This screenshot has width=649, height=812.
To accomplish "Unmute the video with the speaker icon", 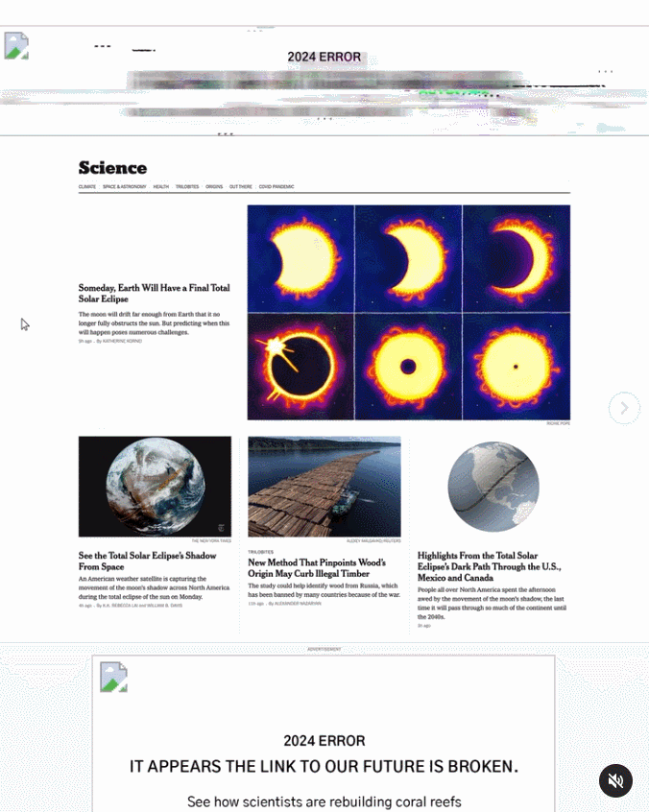I will [615, 780].
